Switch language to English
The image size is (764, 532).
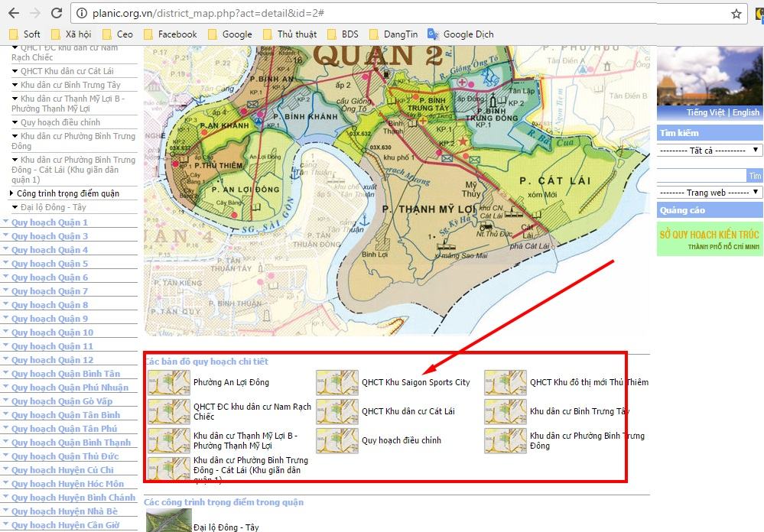click(746, 112)
